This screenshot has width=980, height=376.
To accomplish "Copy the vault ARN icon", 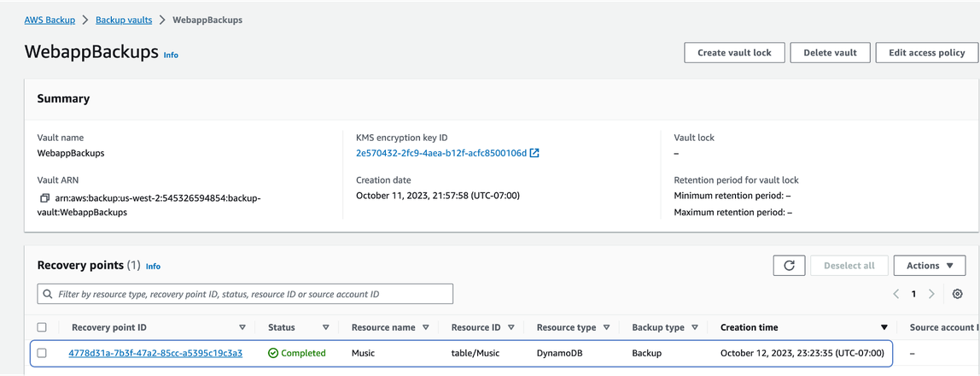I will coord(44,198).
